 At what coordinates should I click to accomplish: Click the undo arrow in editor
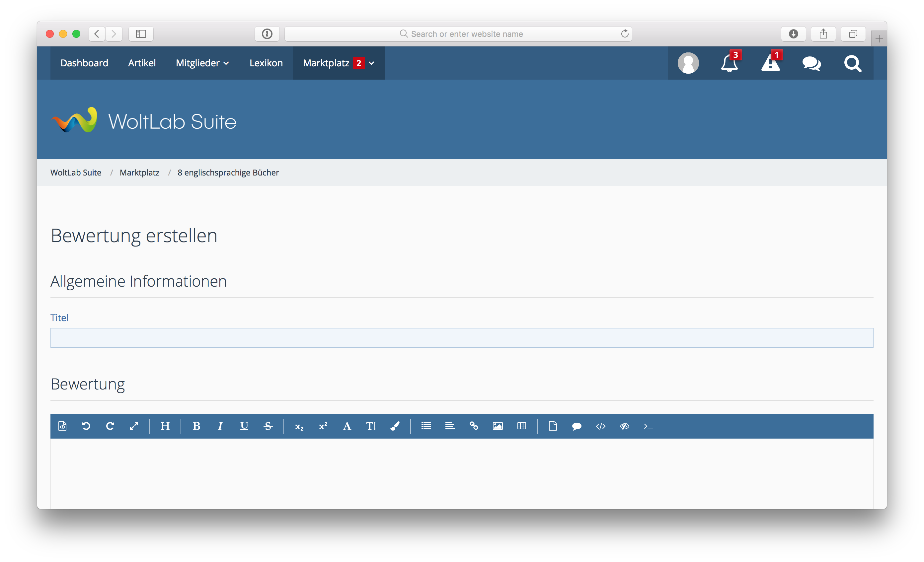[x=86, y=426]
